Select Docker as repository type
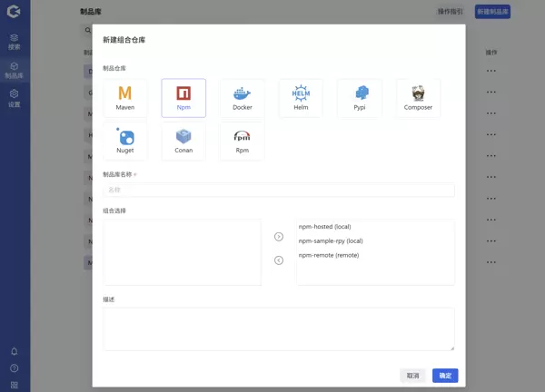545x392 pixels. [242, 97]
